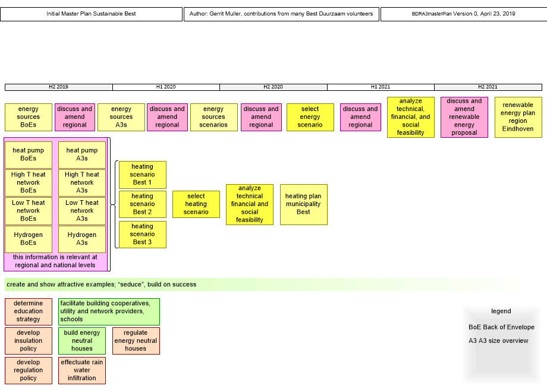Screen dimensions: 547x392
Task: Select the 'select energy scenario' box
Action: click(x=310, y=117)
